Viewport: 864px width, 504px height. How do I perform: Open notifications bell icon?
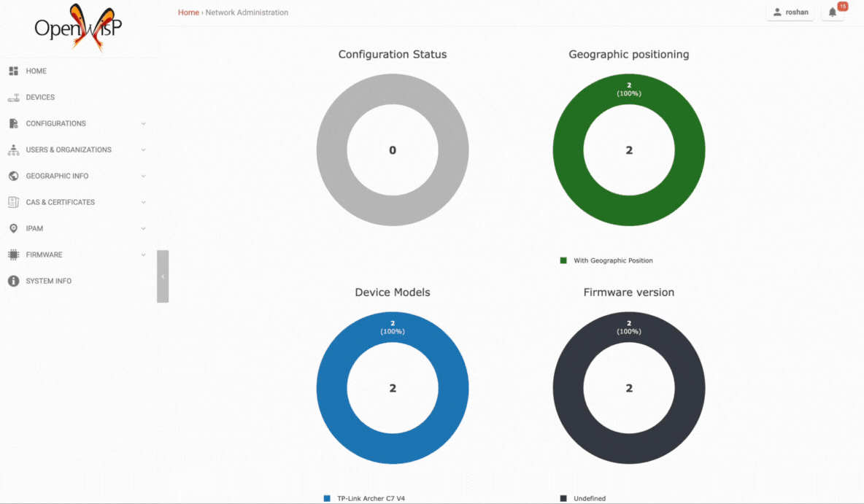(x=832, y=12)
